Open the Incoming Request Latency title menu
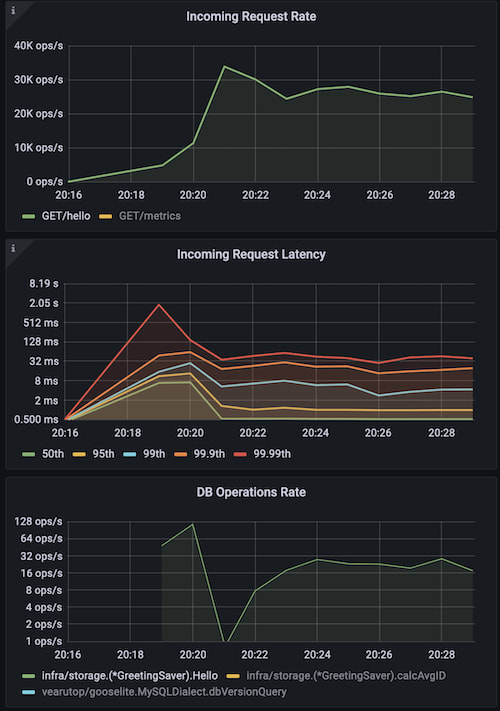 click(251, 254)
